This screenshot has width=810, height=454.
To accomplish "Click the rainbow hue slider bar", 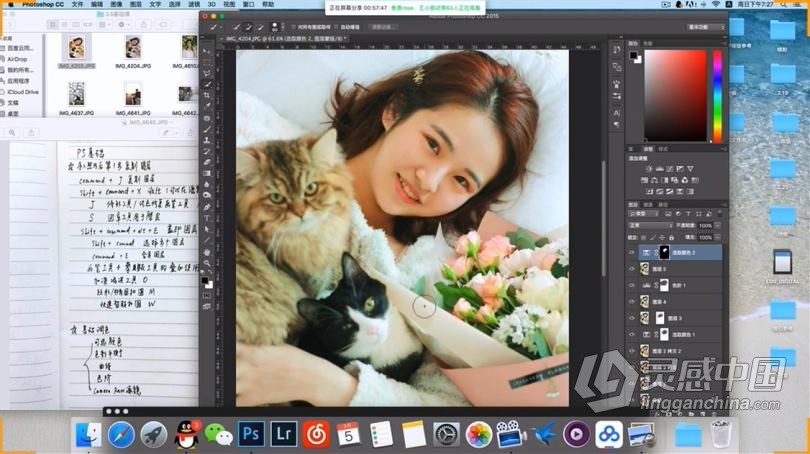I will [717, 96].
